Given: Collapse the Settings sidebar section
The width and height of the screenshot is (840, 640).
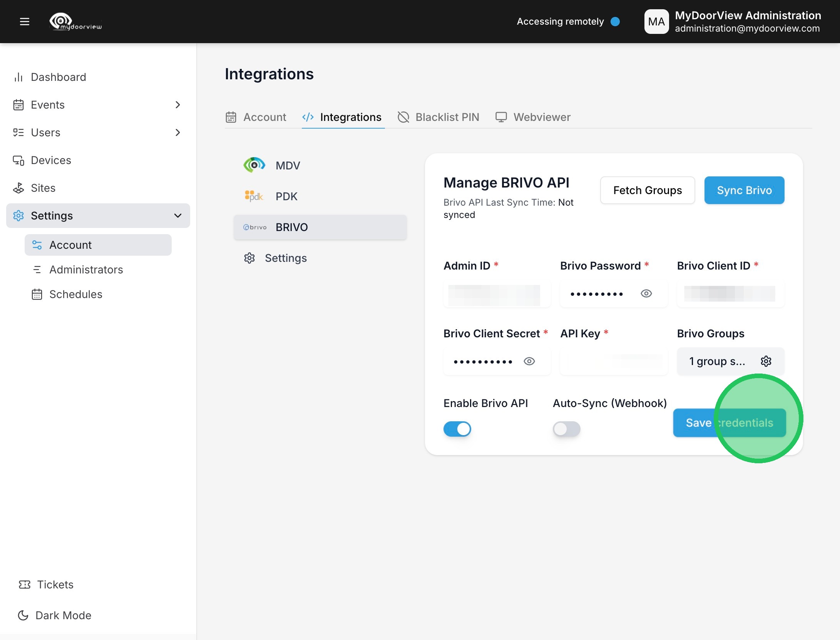Looking at the screenshot, I should [177, 216].
